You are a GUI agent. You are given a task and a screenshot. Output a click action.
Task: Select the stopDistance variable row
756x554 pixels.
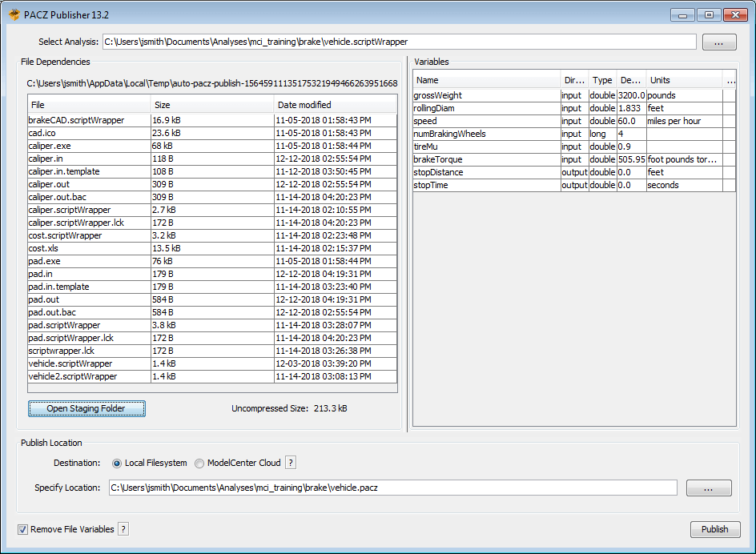[x=574, y=172]
